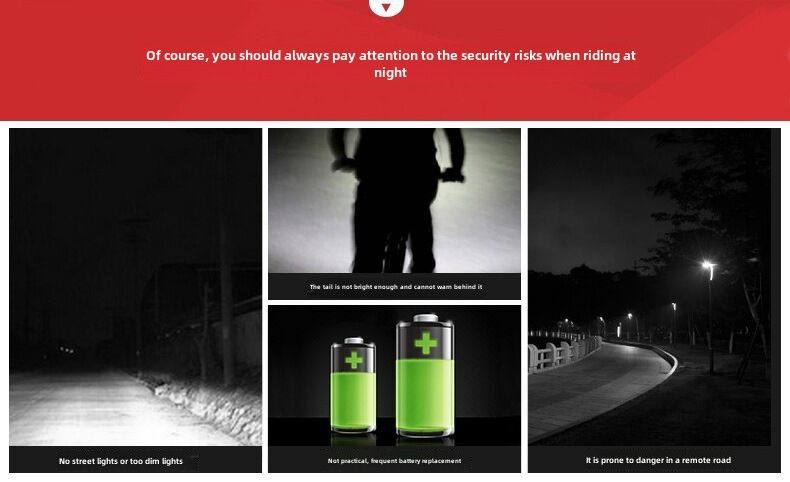Click the rider's gloved hand on the right handlebar

pyautogui.click(x=451, y=175)
